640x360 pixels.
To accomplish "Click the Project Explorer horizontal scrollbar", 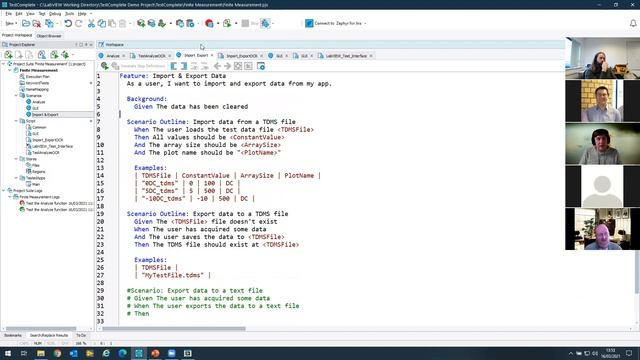I will (41, 329).
